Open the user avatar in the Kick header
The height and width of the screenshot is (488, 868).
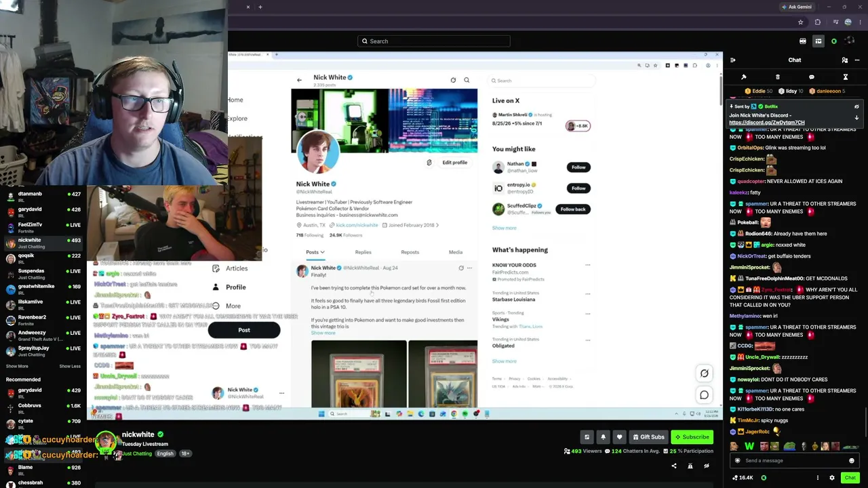tap(850, 41)
